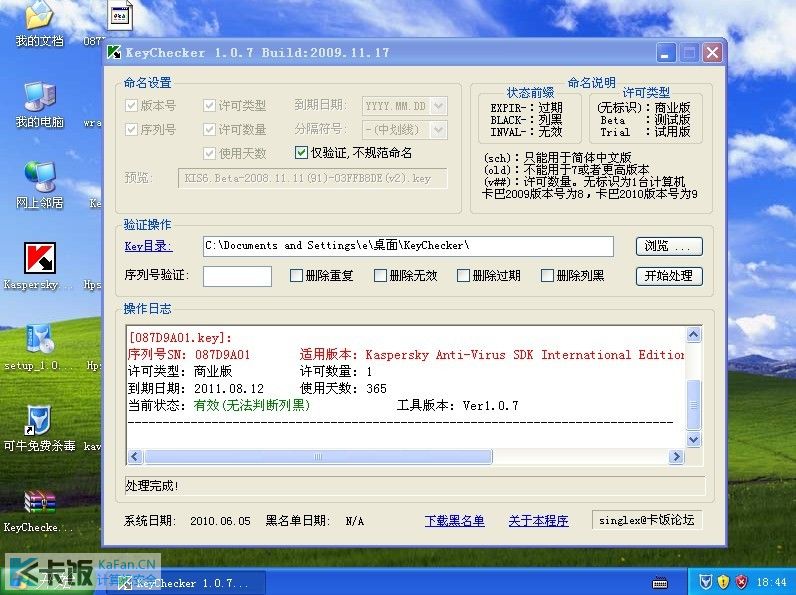Click 到期日期 2011.08.12 log text
Screen dimensions: 796x595
click(196, 388)
